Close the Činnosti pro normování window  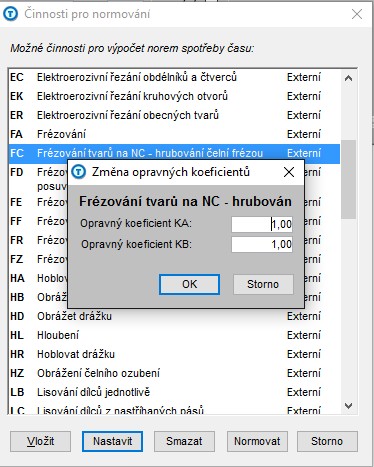tap(357, 14)
